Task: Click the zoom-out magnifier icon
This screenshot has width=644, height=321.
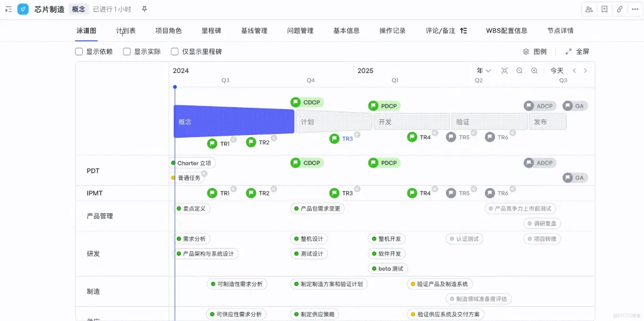Action: (x=519, y=70)
